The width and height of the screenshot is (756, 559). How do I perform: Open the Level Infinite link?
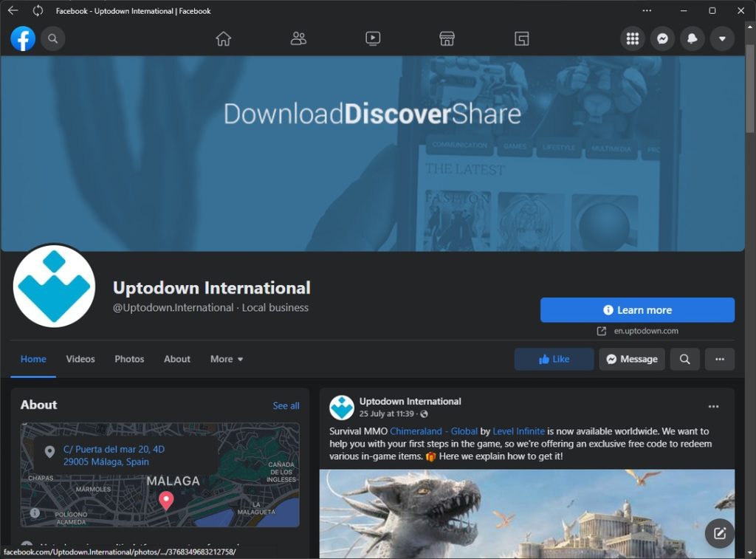click(x=518, y=431)
